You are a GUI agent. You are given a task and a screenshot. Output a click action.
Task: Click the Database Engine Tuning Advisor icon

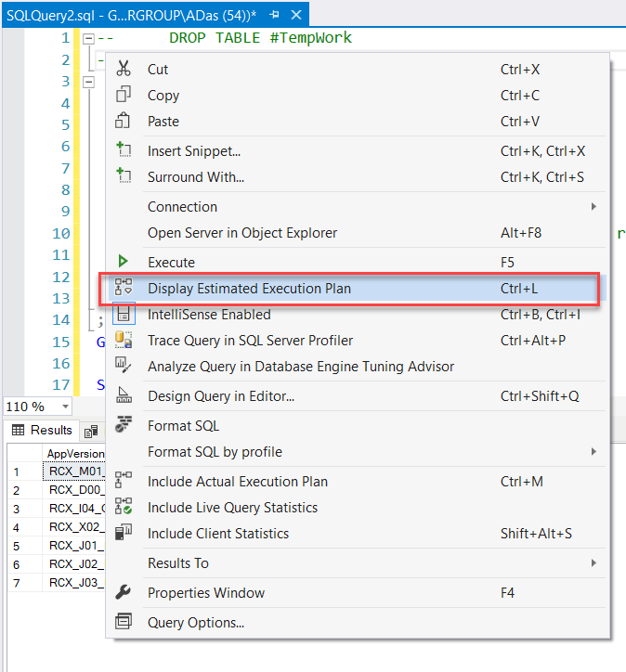[124, 365]
